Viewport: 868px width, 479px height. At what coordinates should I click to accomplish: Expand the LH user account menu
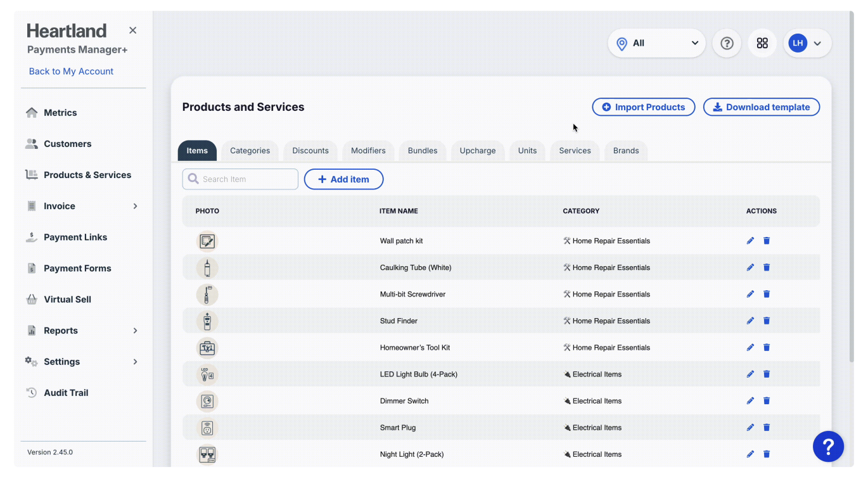pyautogui.click(x=807, y=43)
